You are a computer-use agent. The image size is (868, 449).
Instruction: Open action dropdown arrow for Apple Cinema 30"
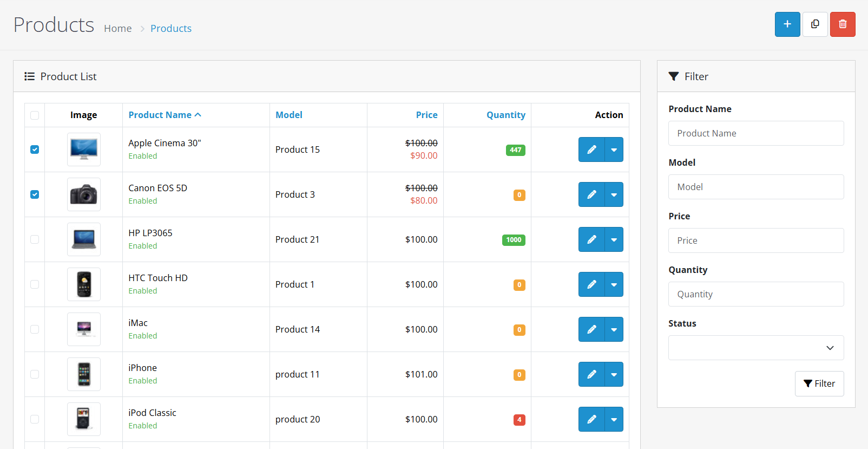614,149
